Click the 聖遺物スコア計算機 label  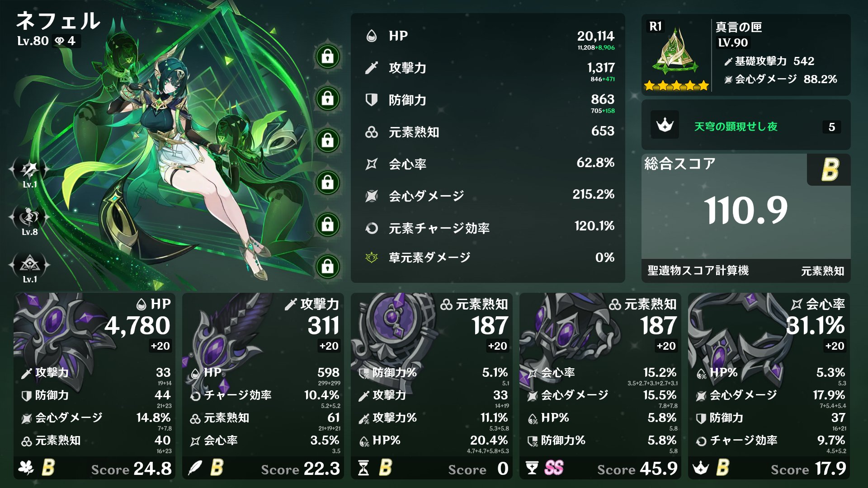pos(698,271)
